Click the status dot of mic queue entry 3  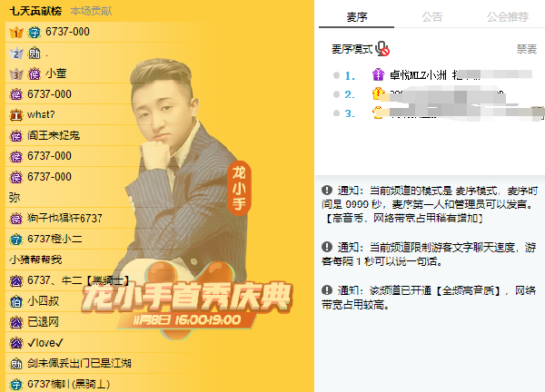pos(336,113)
